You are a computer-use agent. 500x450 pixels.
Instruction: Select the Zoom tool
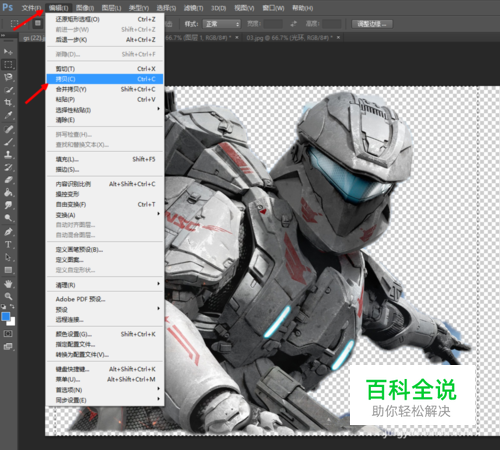point(8,296)
